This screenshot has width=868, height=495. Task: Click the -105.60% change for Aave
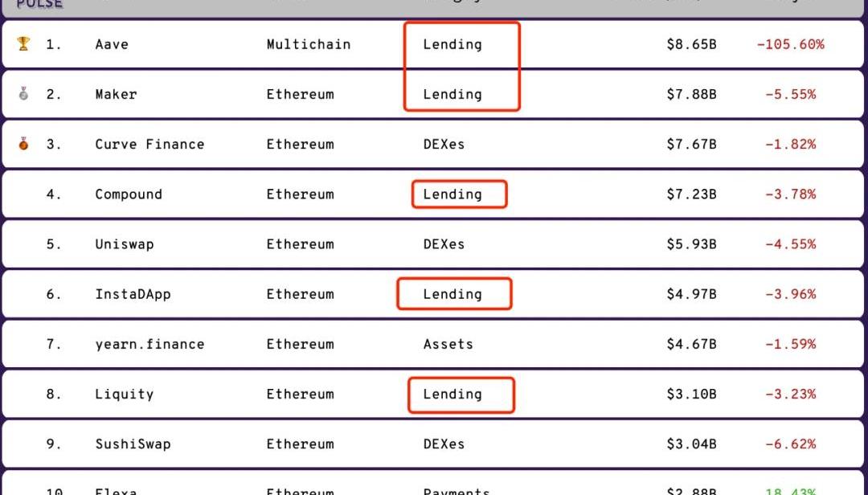point(791,44)
